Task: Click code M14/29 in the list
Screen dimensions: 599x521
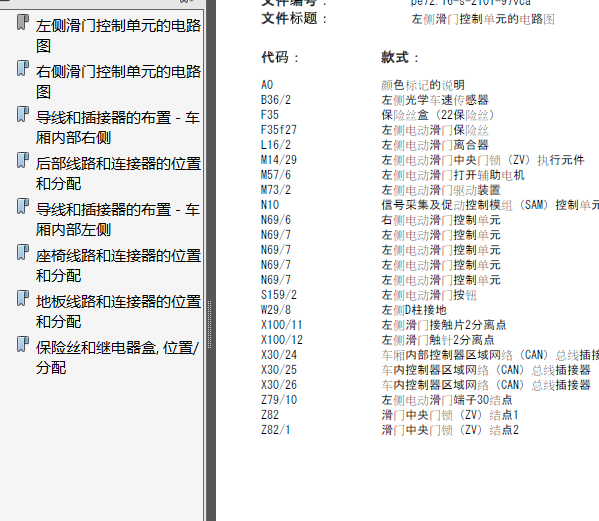Action: (x=279, y=160)
